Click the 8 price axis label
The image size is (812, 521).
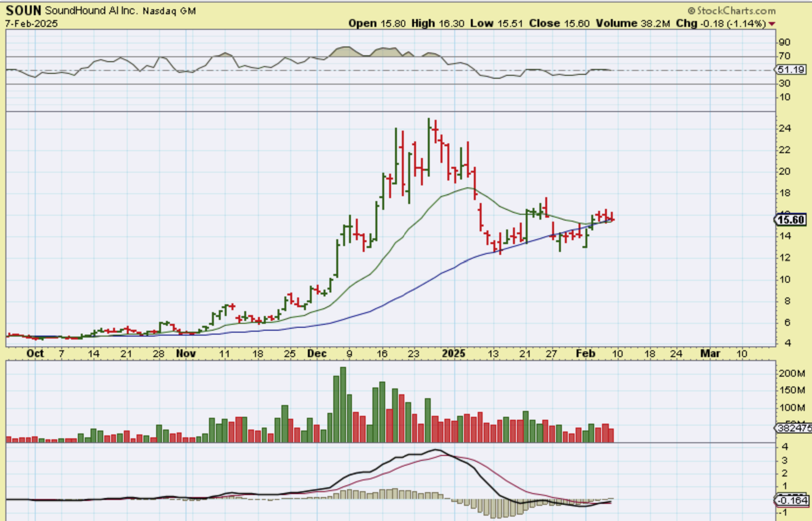(x=788, y=301)
